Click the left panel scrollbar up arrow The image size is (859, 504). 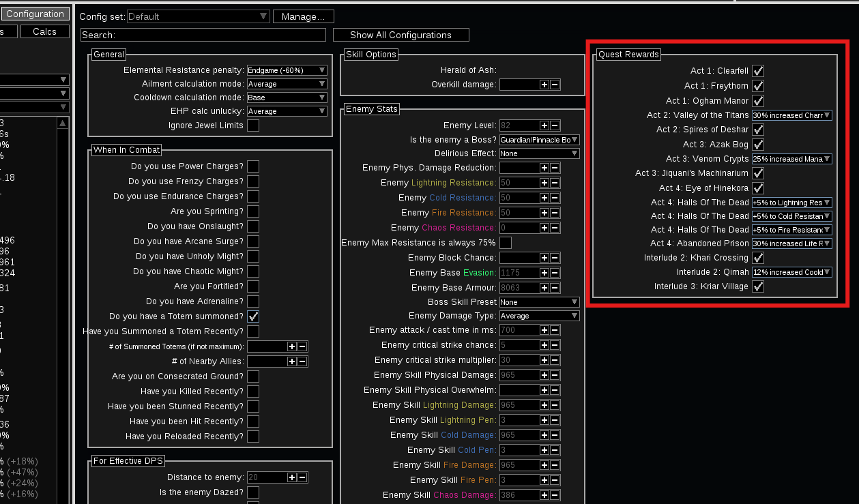coord(63,123)
